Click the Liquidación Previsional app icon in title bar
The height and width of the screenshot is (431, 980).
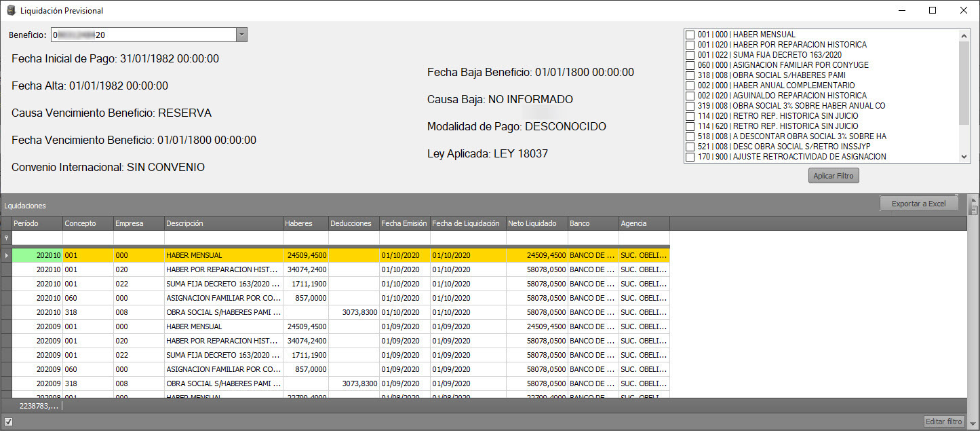point(10,11)
